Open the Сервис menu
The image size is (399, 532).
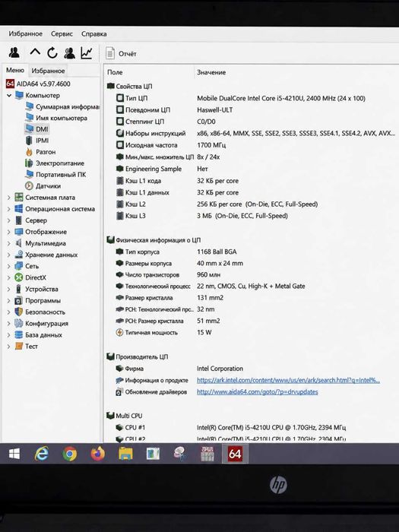pyautogui.click(x=62, y=34)
